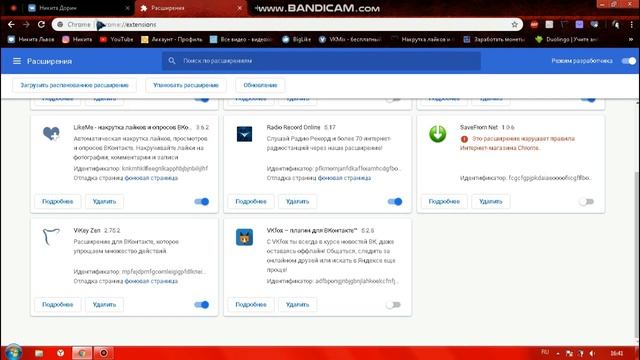Click the LikeMe heart icon in Chrome toolbar

click(594, 24)
